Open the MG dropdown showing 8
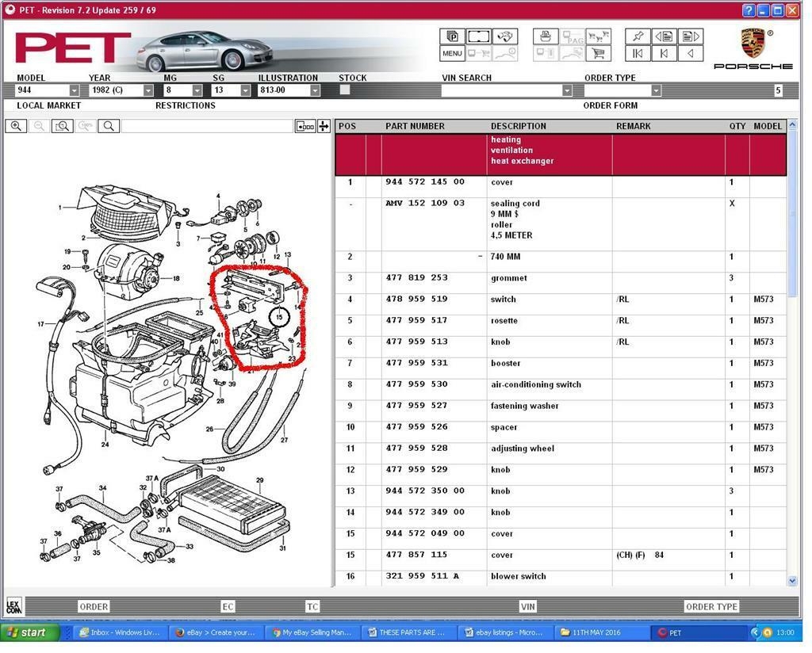 tap(197, 90)
